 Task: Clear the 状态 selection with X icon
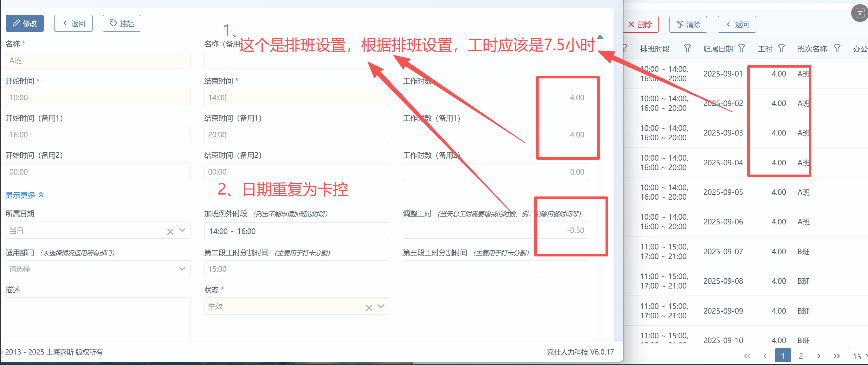369,307
